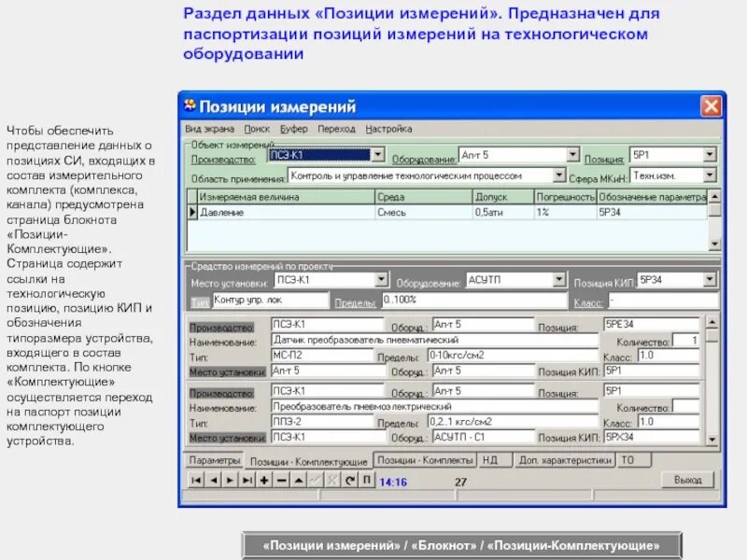Switch to the Позиции - Комплекты tab
This screenshot has width=747, height=560.
pos(425,460)
